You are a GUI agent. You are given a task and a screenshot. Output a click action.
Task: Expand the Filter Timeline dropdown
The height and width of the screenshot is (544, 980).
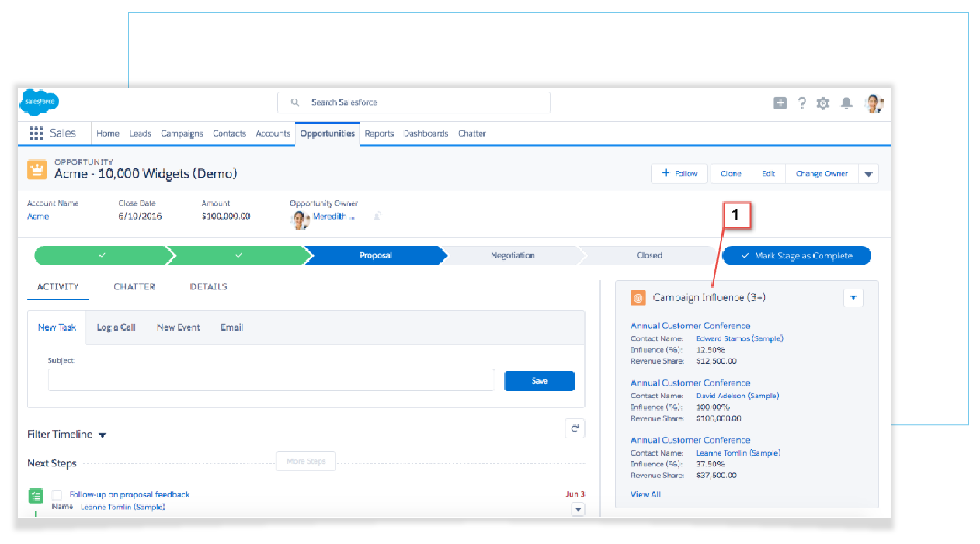tap(103, 435)
